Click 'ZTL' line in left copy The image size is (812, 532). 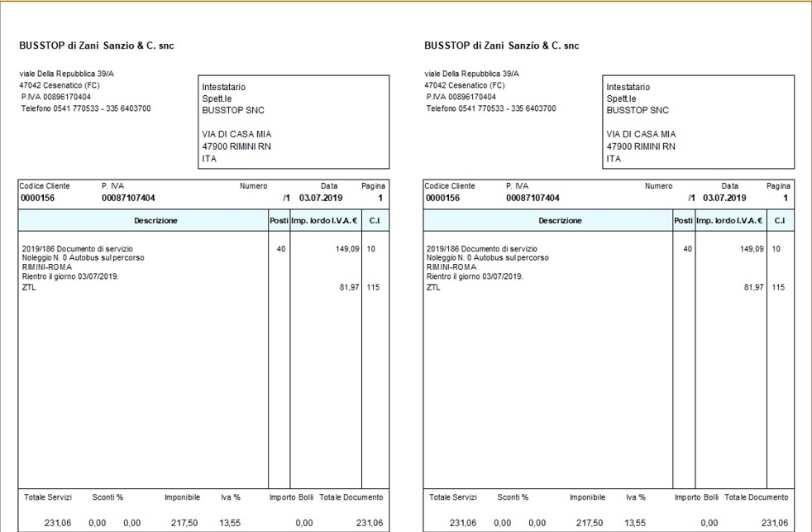pos(29,287)
